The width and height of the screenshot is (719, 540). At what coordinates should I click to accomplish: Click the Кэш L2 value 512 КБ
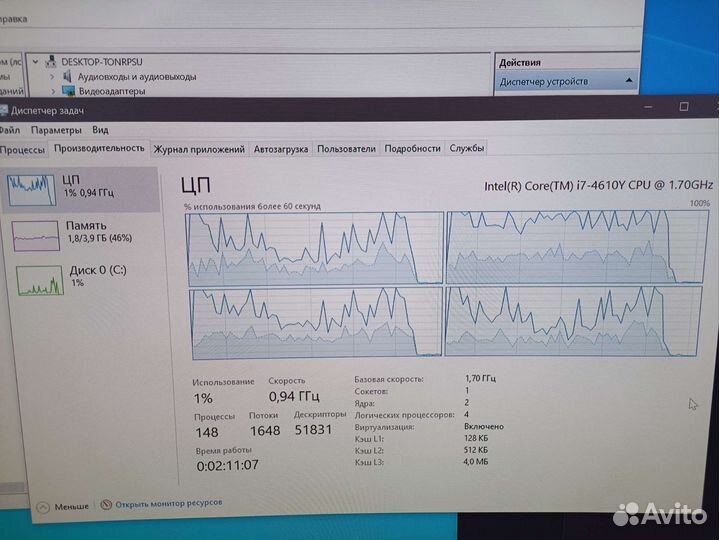476,450
